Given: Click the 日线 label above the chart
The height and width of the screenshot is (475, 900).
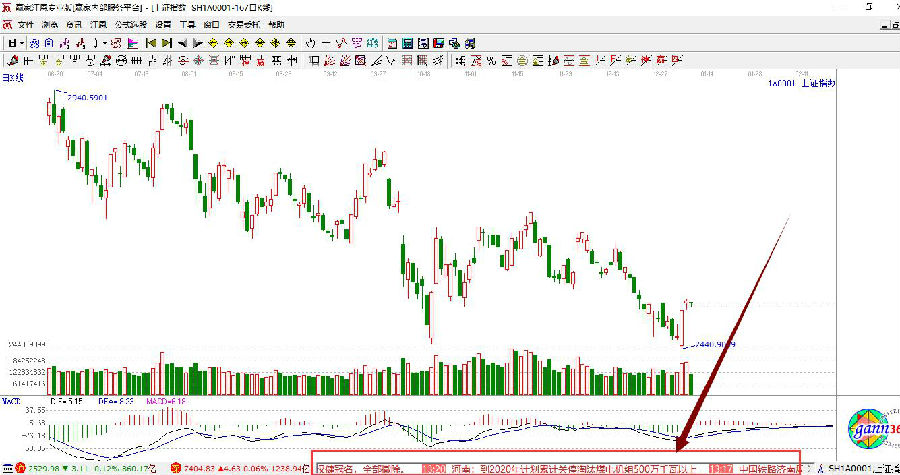Looking at the screenshot, I should coord(12,76).
